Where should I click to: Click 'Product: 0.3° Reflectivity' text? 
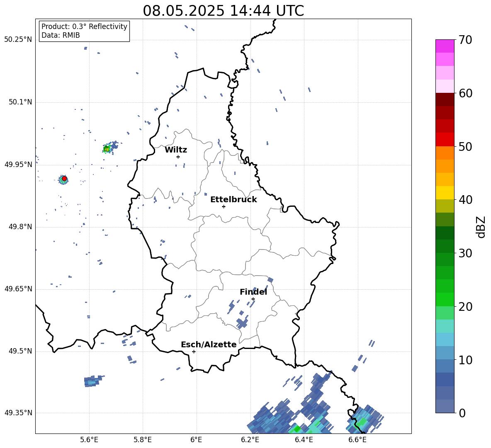click(x=84, y=27)
